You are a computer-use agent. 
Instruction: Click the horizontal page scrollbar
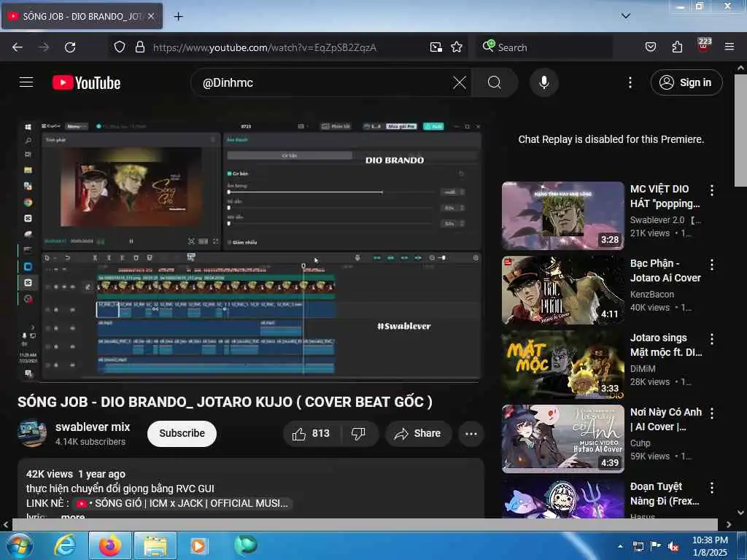click(365, 524)
